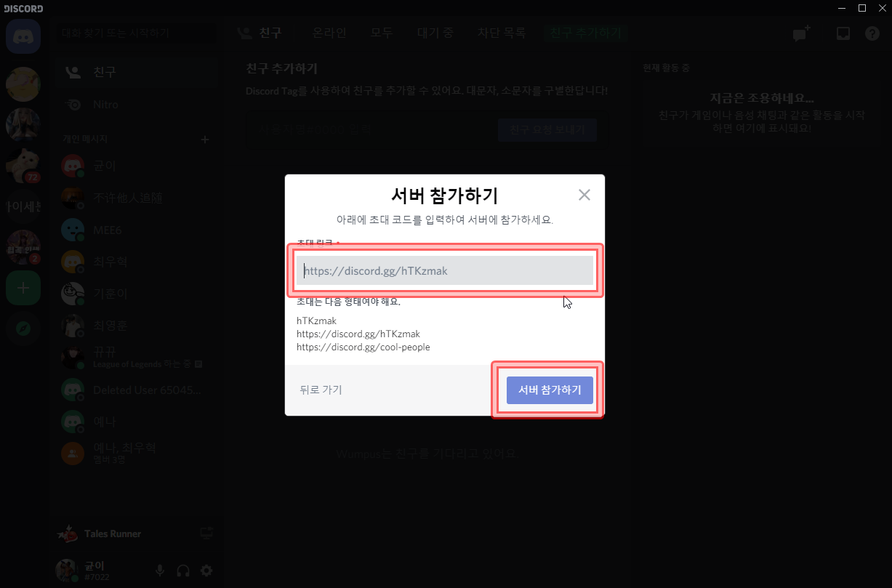The image size is (892, 588).
Task: Click 친구 요청 보내기 button
Action: pos(547,130)
